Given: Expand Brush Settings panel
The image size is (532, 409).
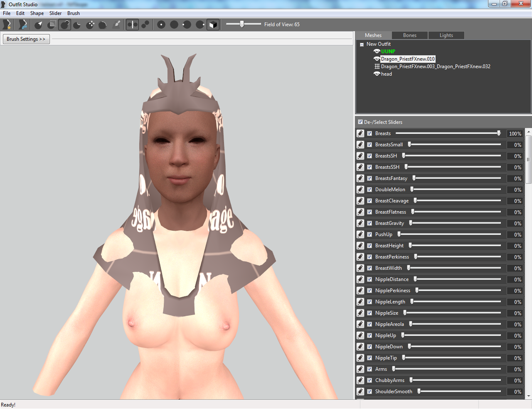Looking at the screenshot, I should click(26, 39).
